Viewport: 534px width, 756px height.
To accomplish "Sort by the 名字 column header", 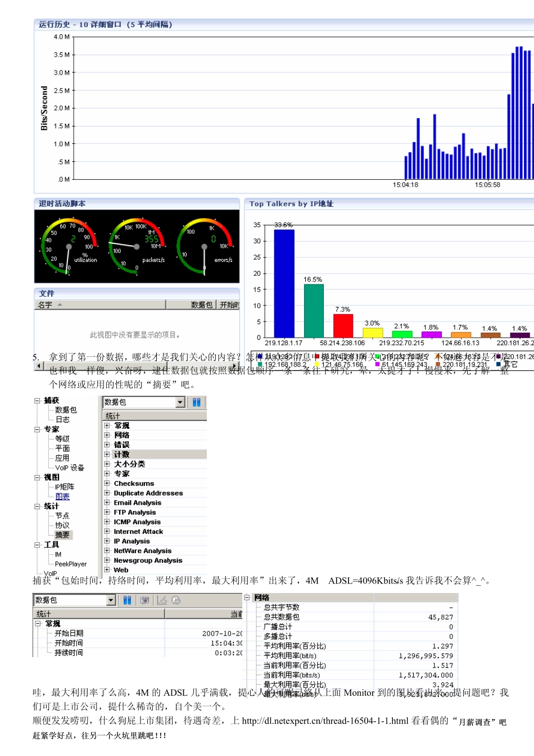I will (100, 305).
